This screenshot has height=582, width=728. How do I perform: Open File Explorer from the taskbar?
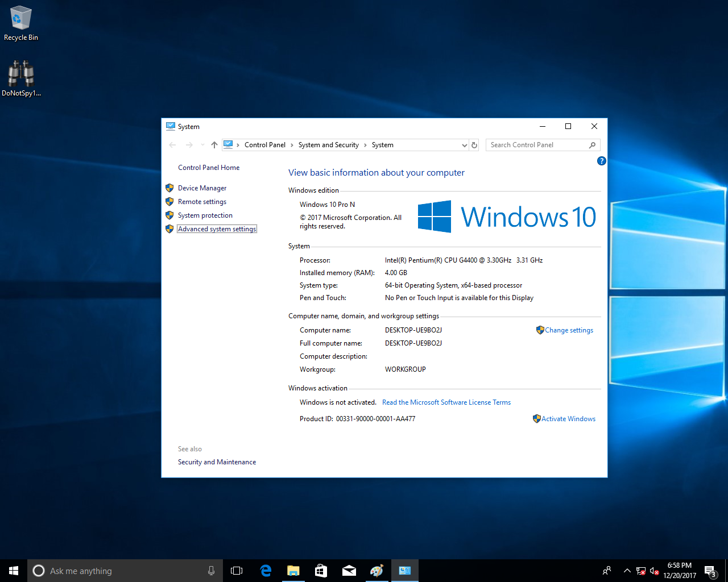[293, 571]
